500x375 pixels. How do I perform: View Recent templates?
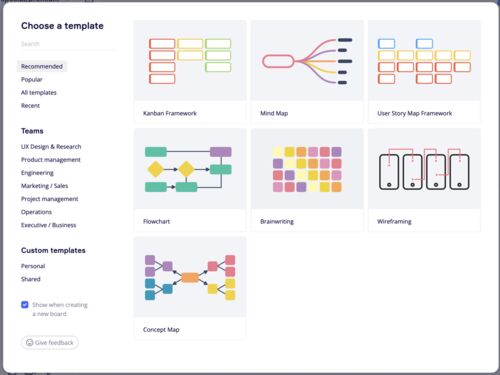[x=30, y=106]
